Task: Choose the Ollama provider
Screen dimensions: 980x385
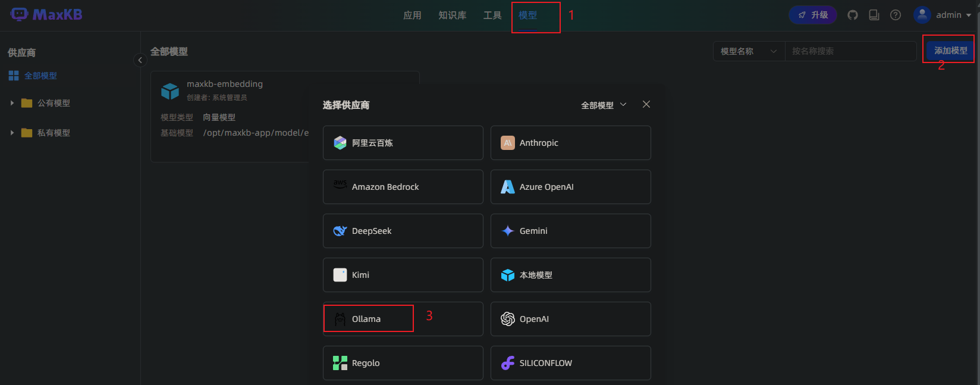Action: tap(403, 319)
